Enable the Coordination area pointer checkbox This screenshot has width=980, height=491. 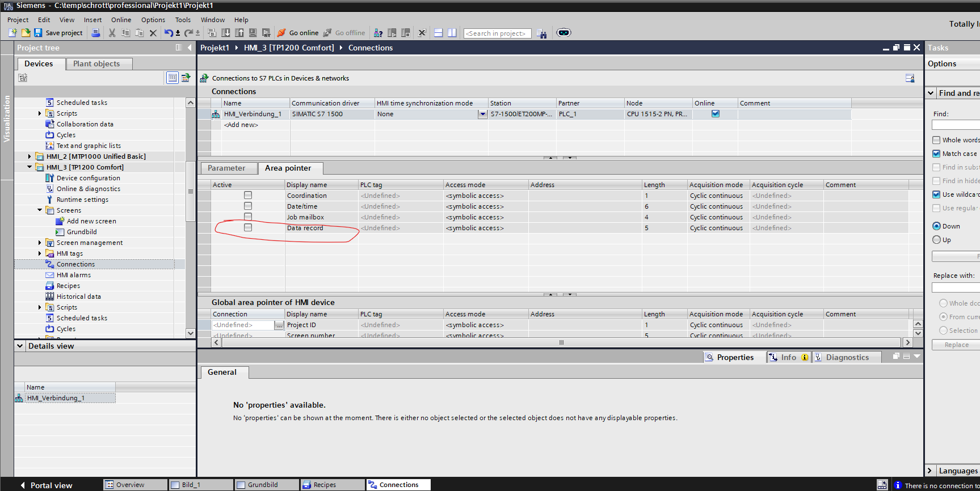248,195
